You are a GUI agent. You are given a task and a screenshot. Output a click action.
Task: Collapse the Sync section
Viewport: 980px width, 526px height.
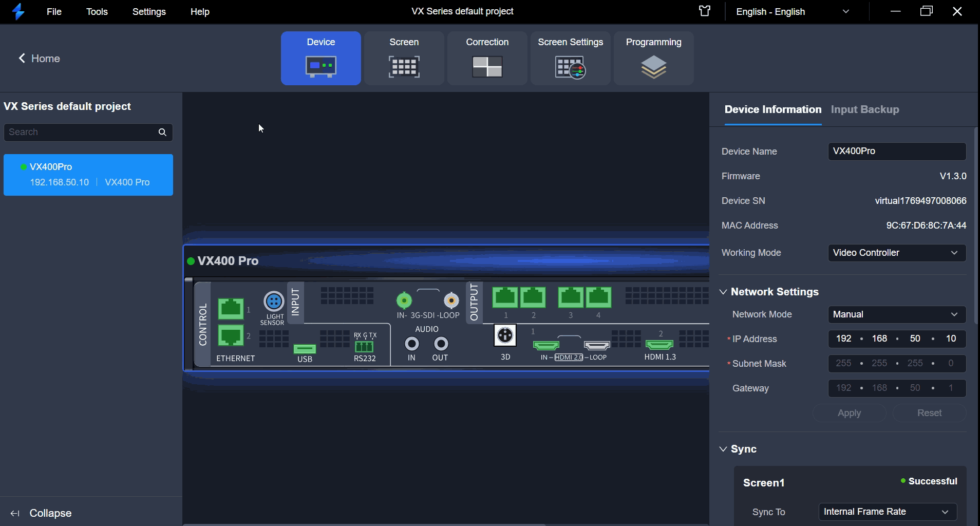[723, 449]
